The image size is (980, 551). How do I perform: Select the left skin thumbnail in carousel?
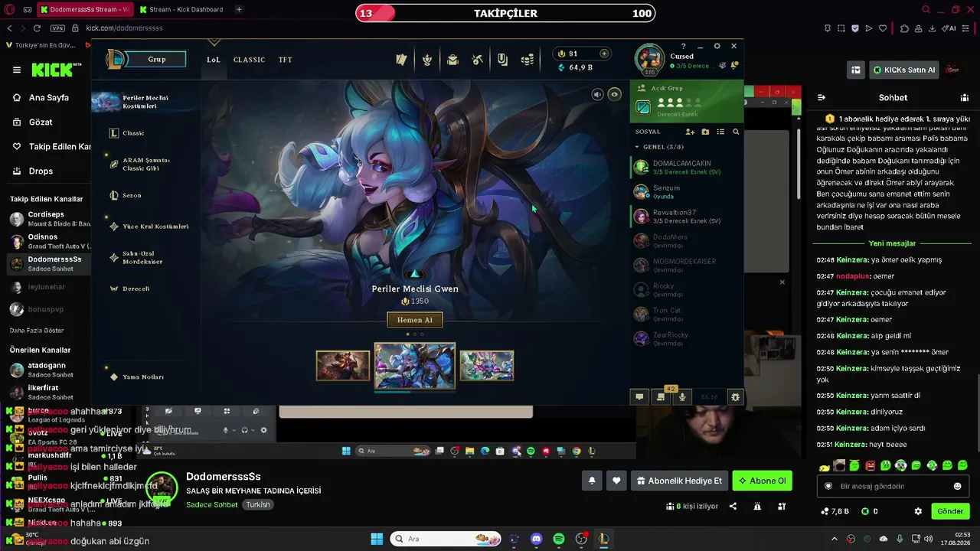click(343, 366)
